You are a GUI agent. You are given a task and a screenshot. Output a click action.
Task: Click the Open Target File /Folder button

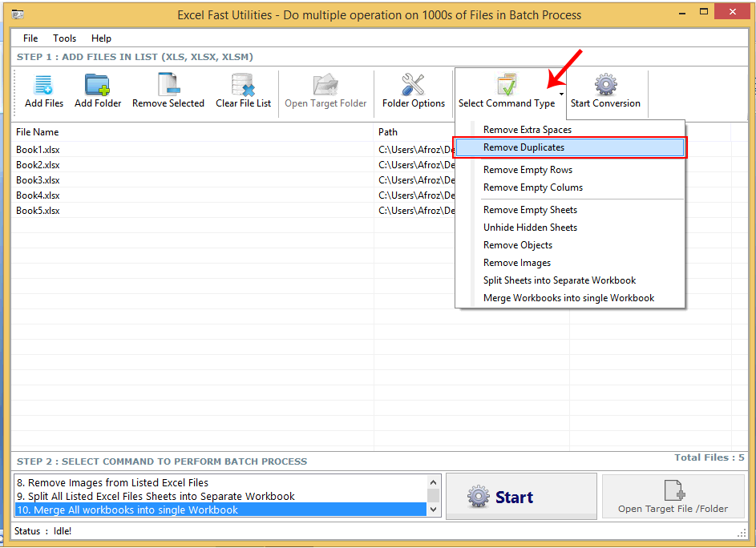[x=673, y=496]
